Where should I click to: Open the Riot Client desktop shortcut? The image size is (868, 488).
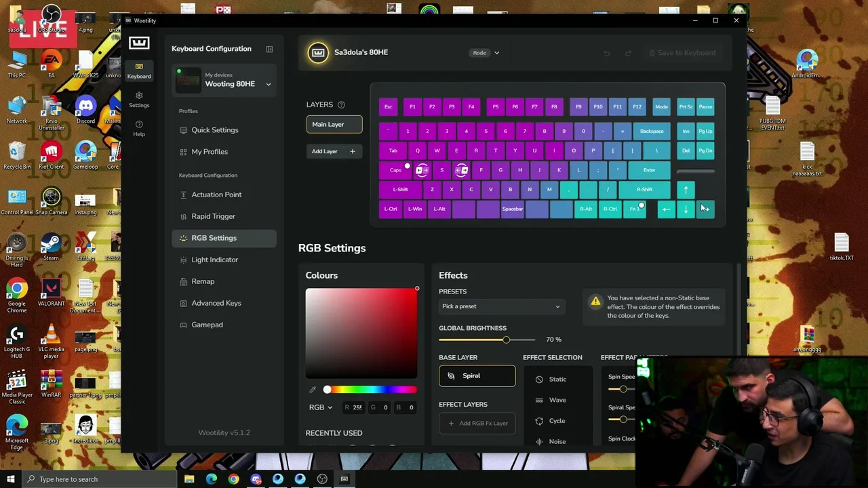51,157
